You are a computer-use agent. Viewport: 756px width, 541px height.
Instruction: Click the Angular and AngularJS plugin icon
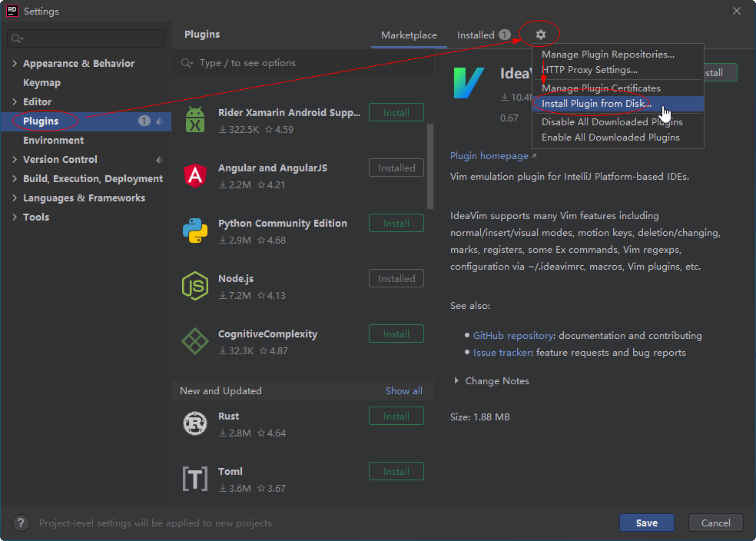[195, 175]
